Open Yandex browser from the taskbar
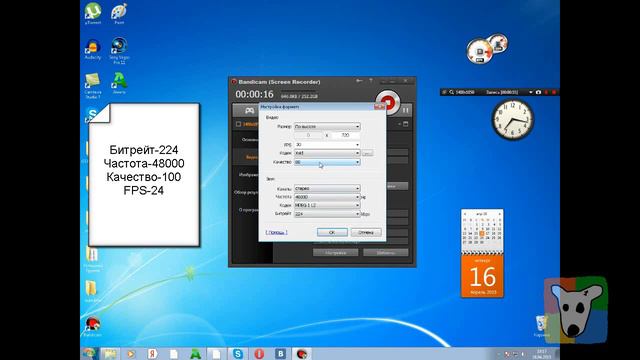Viewport: 640px width, 360px height. point(153,354)
